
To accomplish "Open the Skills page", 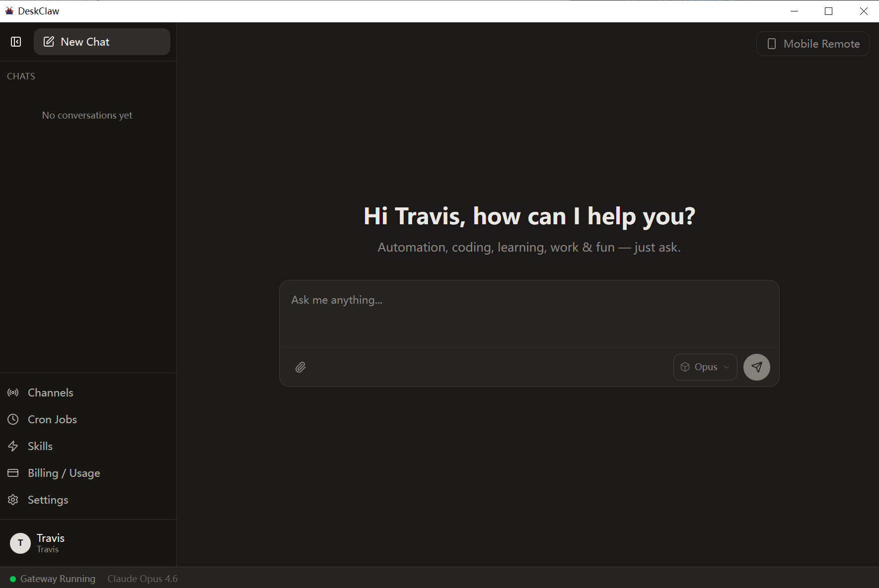I will (x=40, y=446).
